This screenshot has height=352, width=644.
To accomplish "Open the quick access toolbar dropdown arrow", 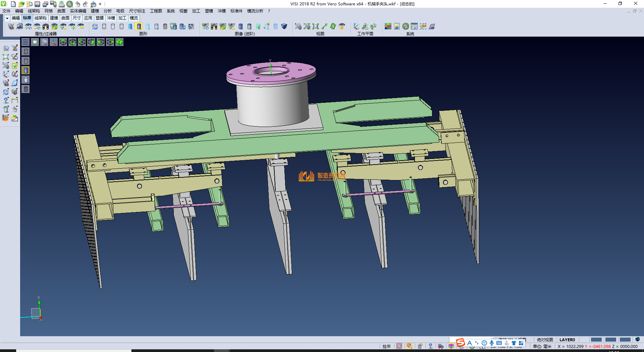I will [x=100, y=4].
